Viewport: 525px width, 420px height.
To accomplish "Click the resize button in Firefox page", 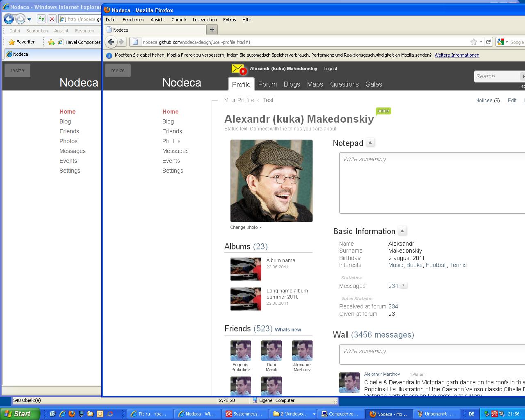I will (118, 70).
